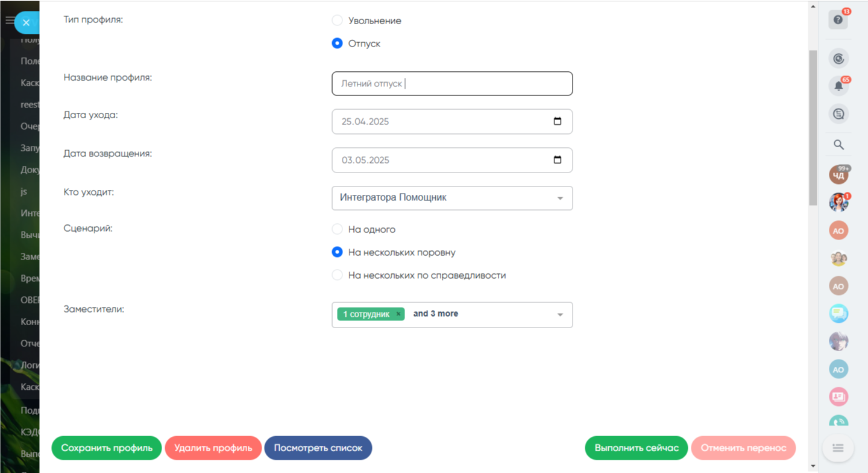The image size is (868, 473).
Task: Click the 'Сохранить профиль' button
Action: pyautogui.click(x=106, y=448)
